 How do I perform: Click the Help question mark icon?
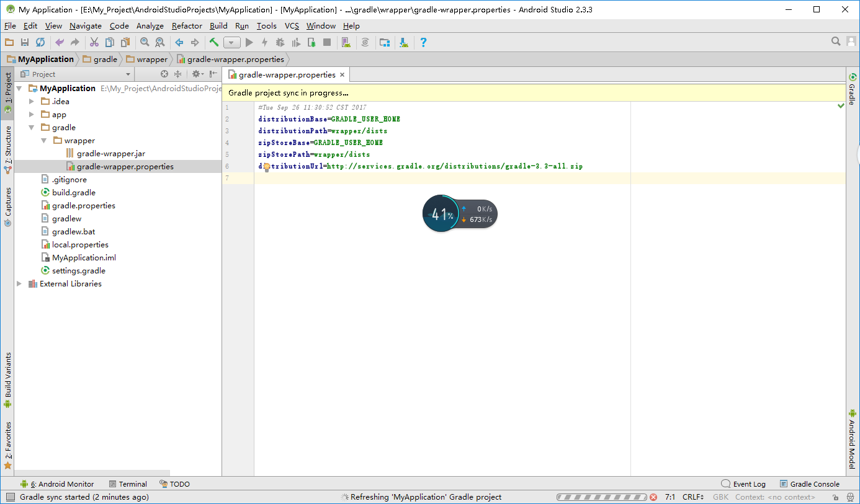423,42
